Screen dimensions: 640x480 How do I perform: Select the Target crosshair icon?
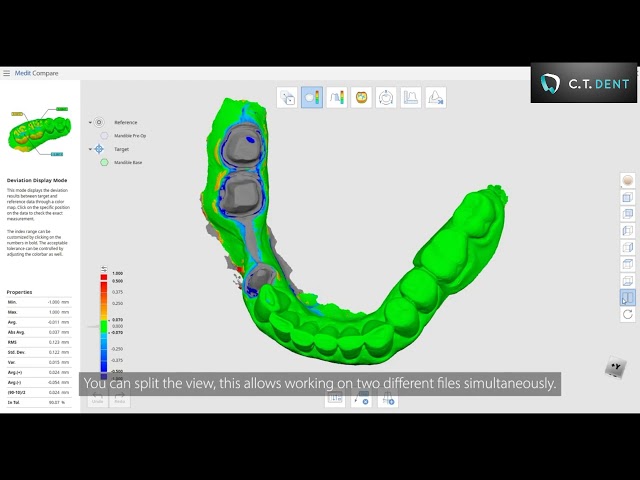click(99, 149)
